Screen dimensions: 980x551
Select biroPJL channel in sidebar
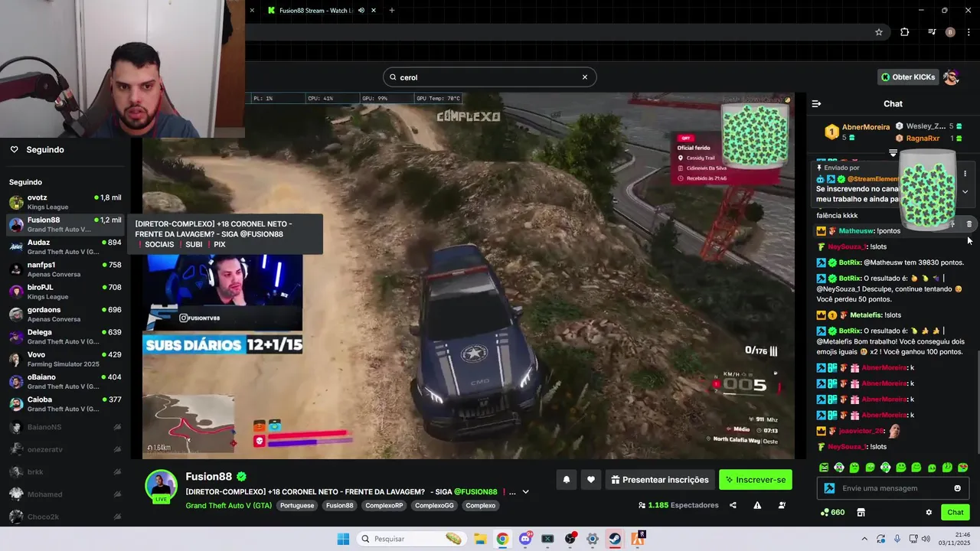[x=65, y=292]
